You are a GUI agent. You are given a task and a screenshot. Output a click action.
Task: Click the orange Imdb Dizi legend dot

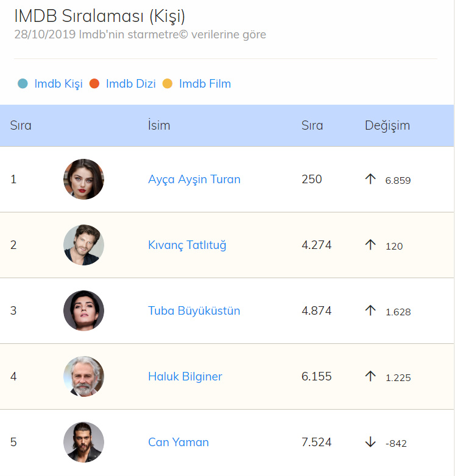[x=94, y=84]
